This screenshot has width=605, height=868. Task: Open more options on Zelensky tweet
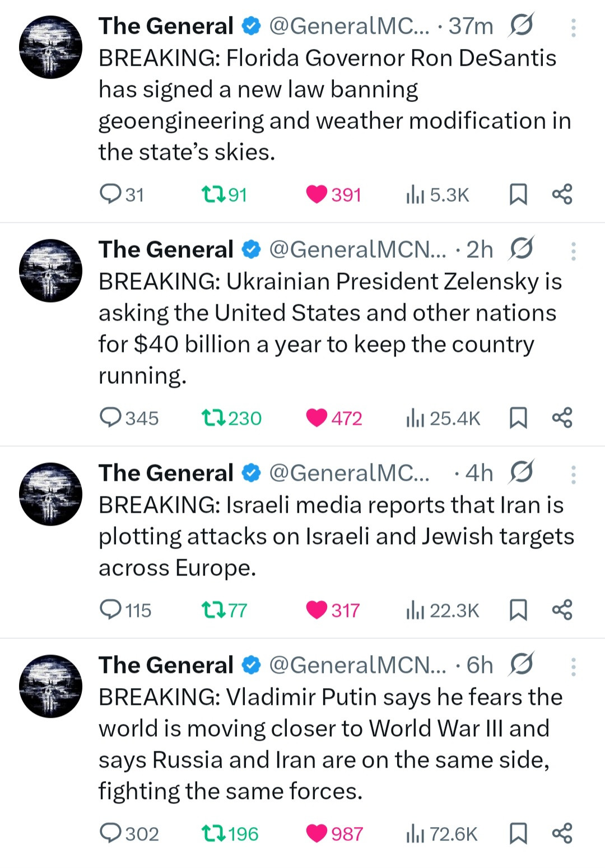click(x=573, y=251)
